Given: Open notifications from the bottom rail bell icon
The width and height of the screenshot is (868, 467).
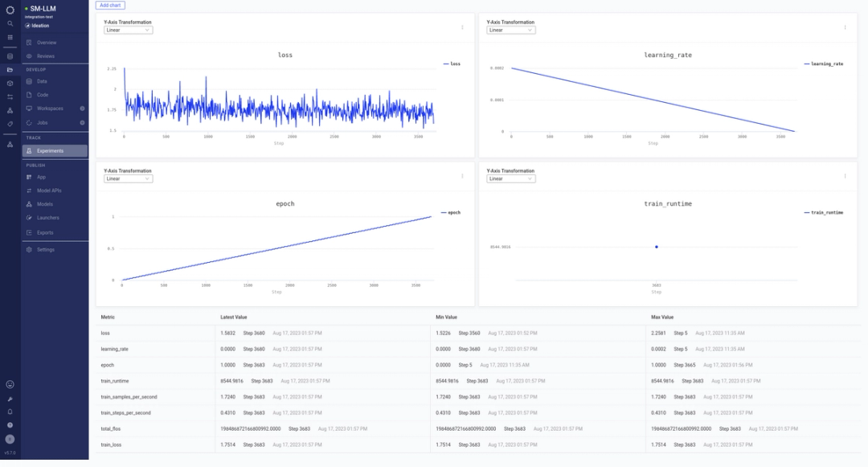Looking at the screenshot, I should pos(10,412).
